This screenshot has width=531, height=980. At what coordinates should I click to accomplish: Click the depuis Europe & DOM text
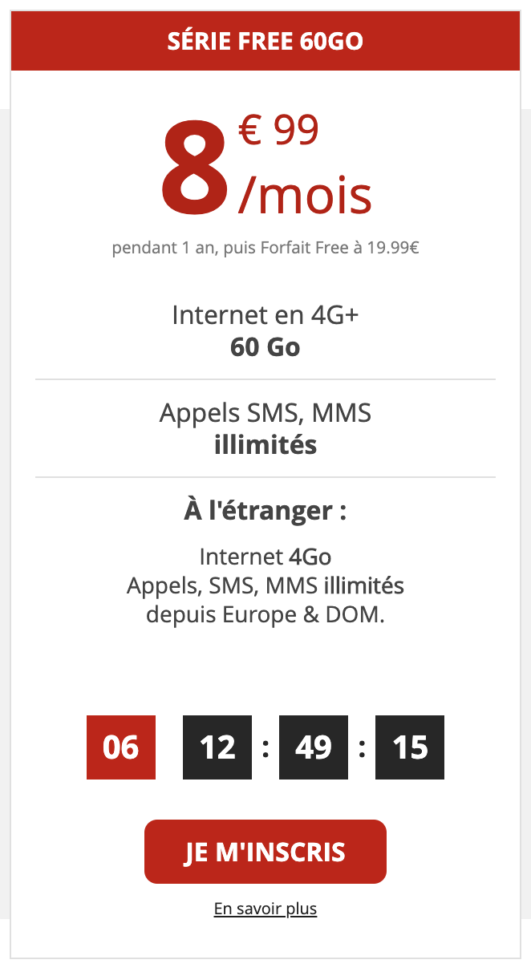tap(265, 616)
